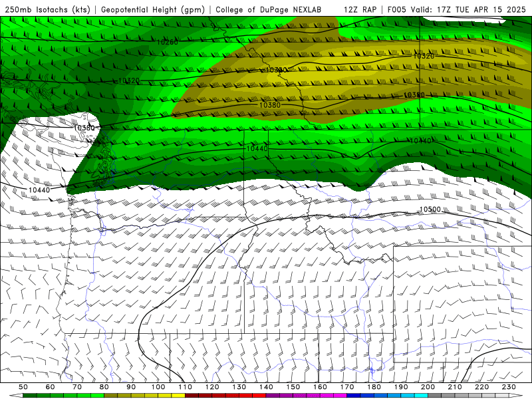Click the left arrow end of color bar
Image resolution: width=532 pixels, height=399 pixels.
pos(16,396)
